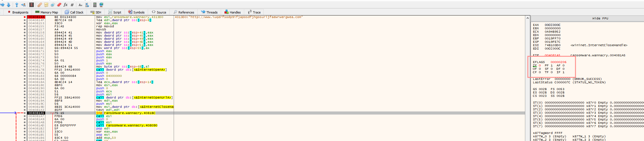Open Comments via the speech bubble icon
The width and height of the screenshot is (644, 141).
coord(46,5)
